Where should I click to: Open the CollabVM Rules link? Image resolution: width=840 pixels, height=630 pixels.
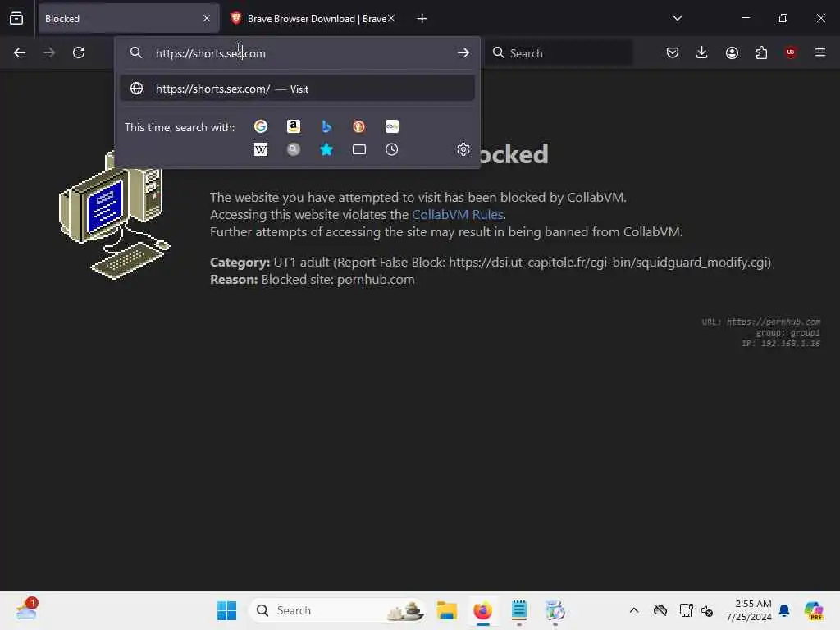tap(457, 214)
